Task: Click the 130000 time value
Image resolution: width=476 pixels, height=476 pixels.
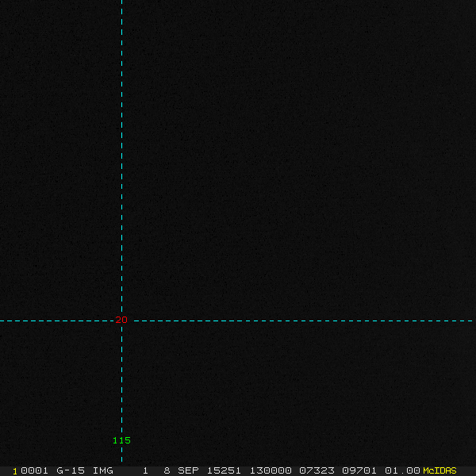Action: pyautogui.click(x=271, y=470)
